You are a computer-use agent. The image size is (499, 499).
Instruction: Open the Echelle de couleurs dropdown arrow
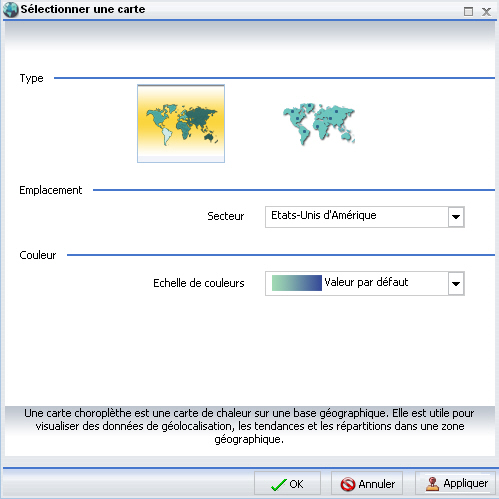(456, 284)
